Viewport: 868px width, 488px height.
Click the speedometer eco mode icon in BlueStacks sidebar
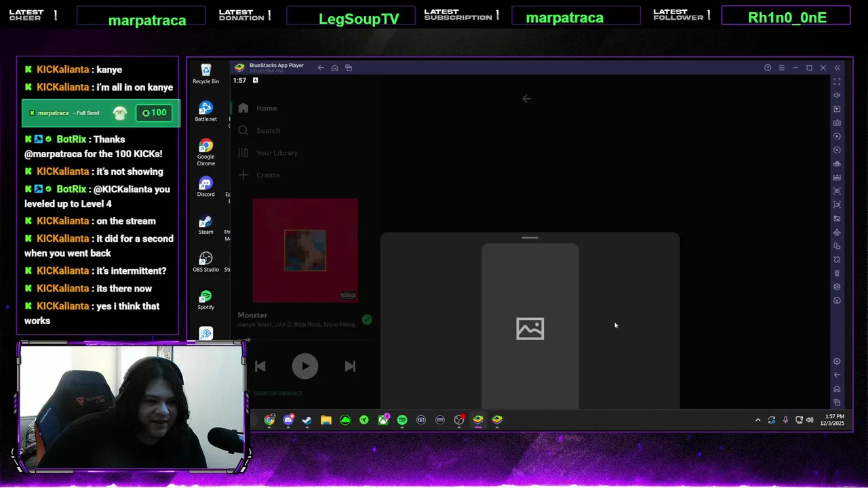click(837, 300)
